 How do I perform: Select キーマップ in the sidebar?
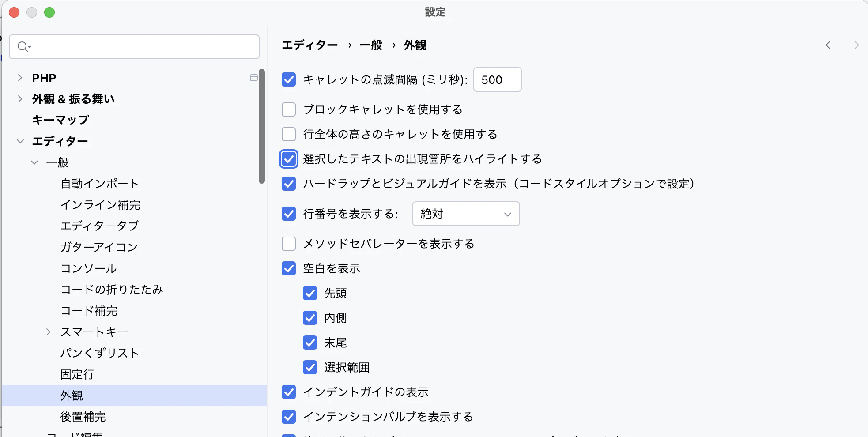pos(60,119)
